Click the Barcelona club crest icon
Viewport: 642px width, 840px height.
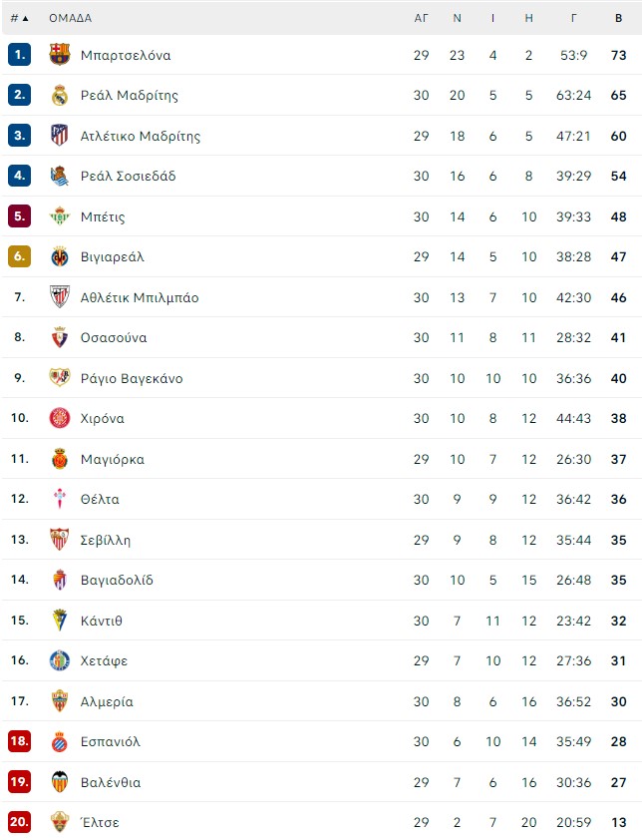tap(60, 55)
